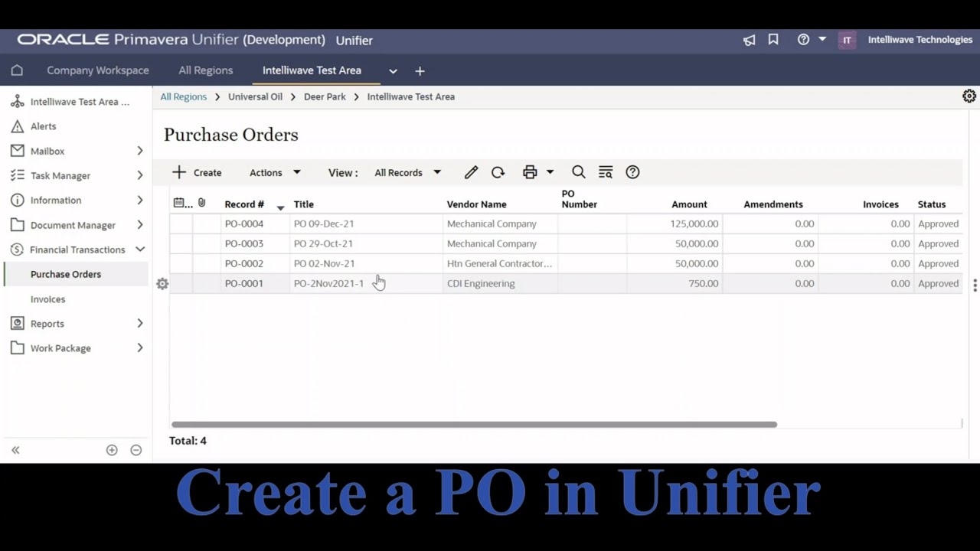This screenshot has height=551, width=980.
Task: Click the collapse-all minus circle icon
Action: pos(136,450)
